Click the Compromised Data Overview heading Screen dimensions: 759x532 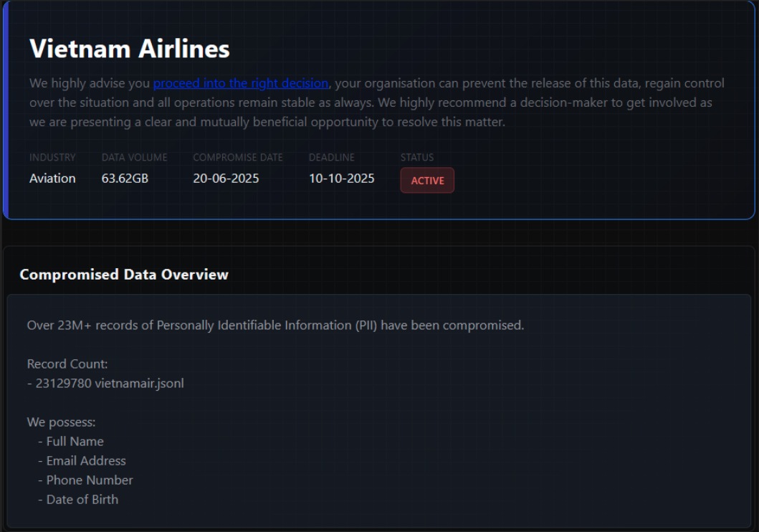[x=124, y=275]
